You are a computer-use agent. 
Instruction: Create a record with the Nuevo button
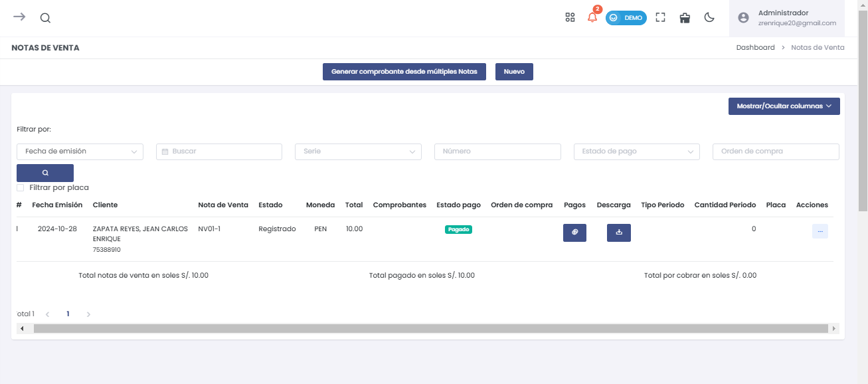[x=514, y=72]
